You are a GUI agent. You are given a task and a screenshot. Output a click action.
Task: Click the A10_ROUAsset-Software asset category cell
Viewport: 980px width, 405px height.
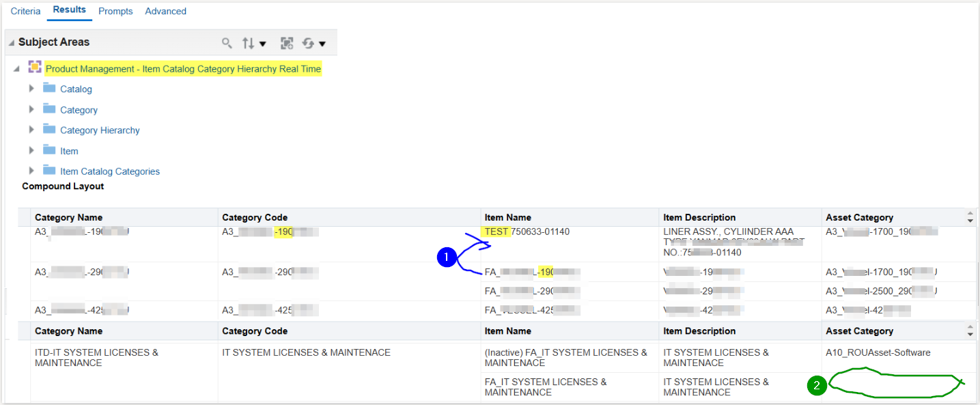878,353
